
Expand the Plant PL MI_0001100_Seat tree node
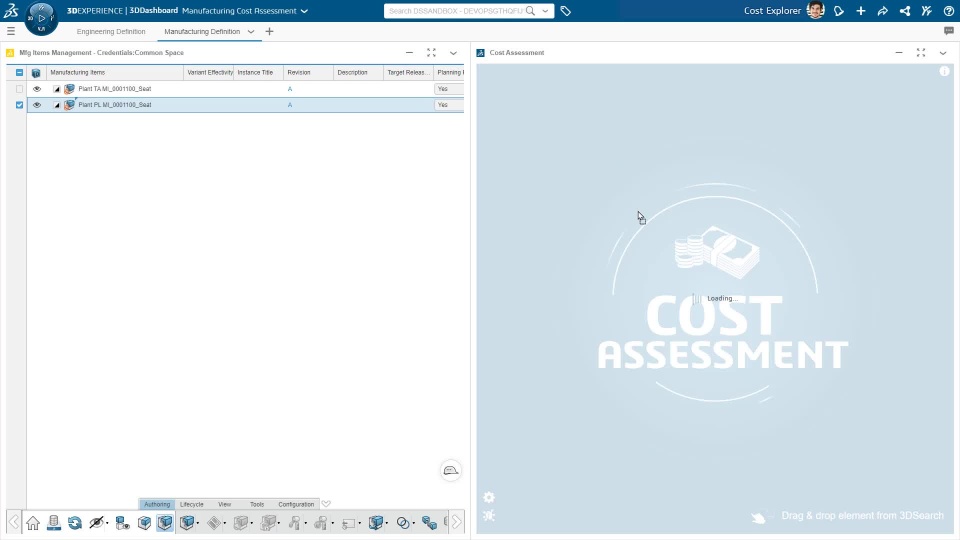(x=57, y=105)
